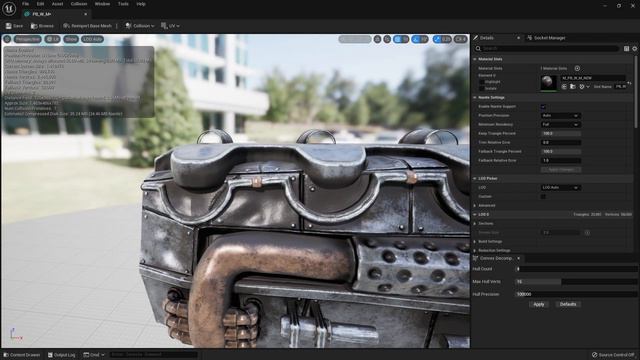Open the Help menu

pyautogui.click(x=141, y=4)
